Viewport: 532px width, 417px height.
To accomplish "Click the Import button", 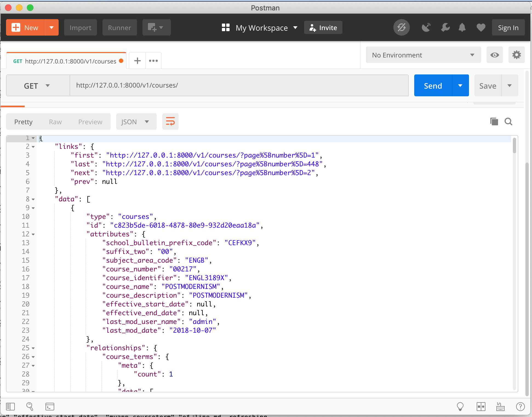I will click(x=80, y=28).
